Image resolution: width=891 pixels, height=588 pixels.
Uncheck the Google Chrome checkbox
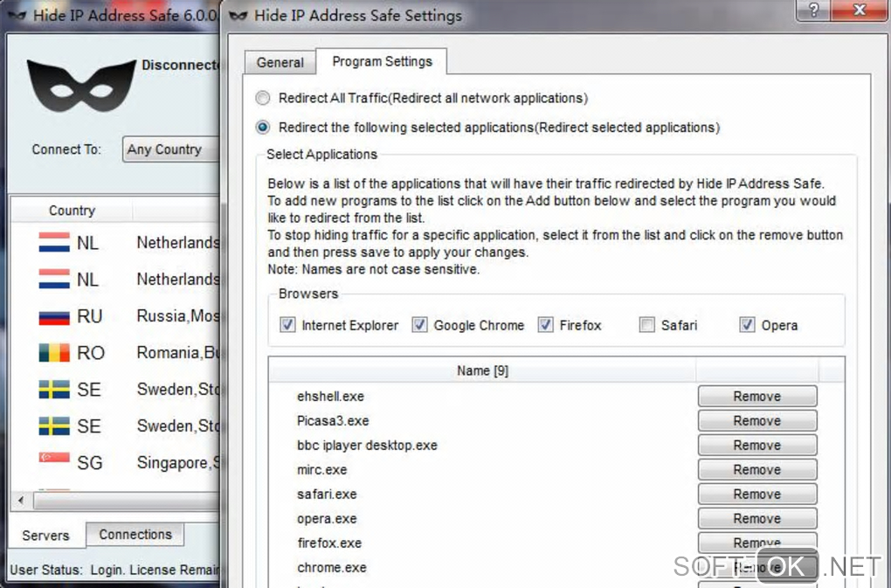point(419,325)
